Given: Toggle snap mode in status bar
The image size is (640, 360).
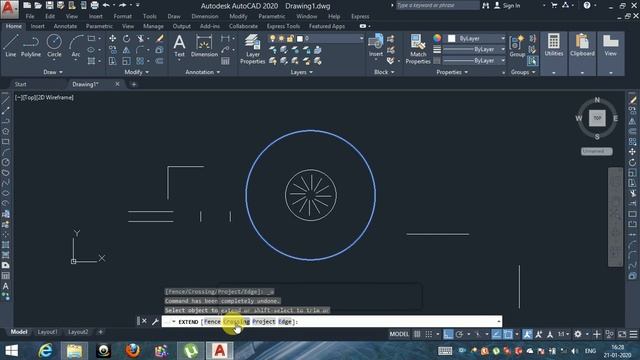Looking at the screenshot, I should [x=429, y=334].
